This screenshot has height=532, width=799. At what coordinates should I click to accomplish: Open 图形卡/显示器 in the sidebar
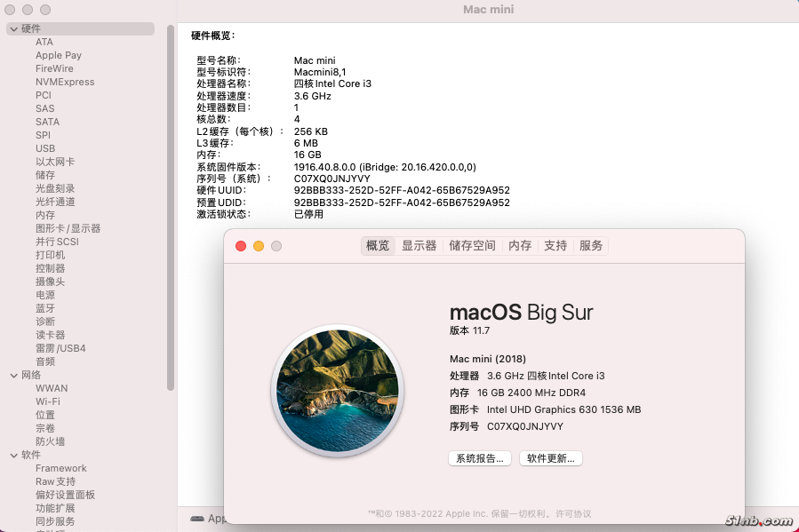point(68,228)
